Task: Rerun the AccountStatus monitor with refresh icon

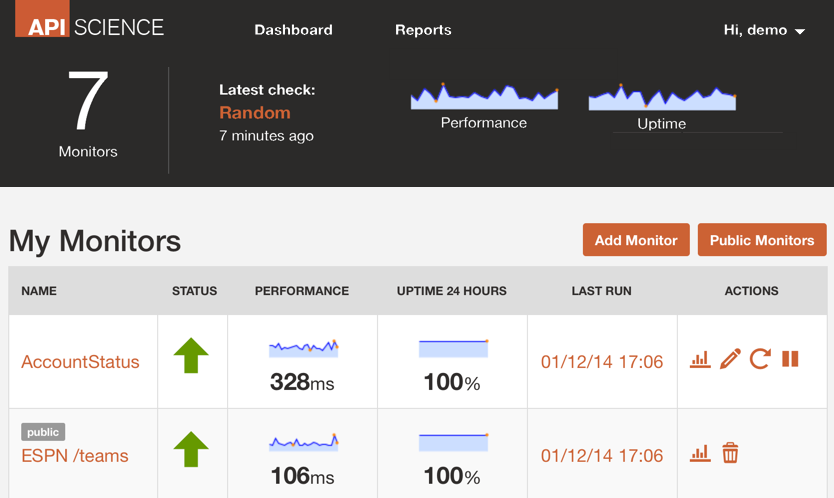Action: tap(760, 359)
